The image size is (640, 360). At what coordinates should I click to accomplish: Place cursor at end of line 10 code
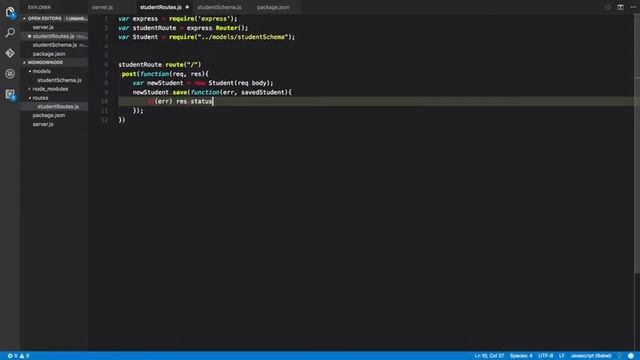213,101
